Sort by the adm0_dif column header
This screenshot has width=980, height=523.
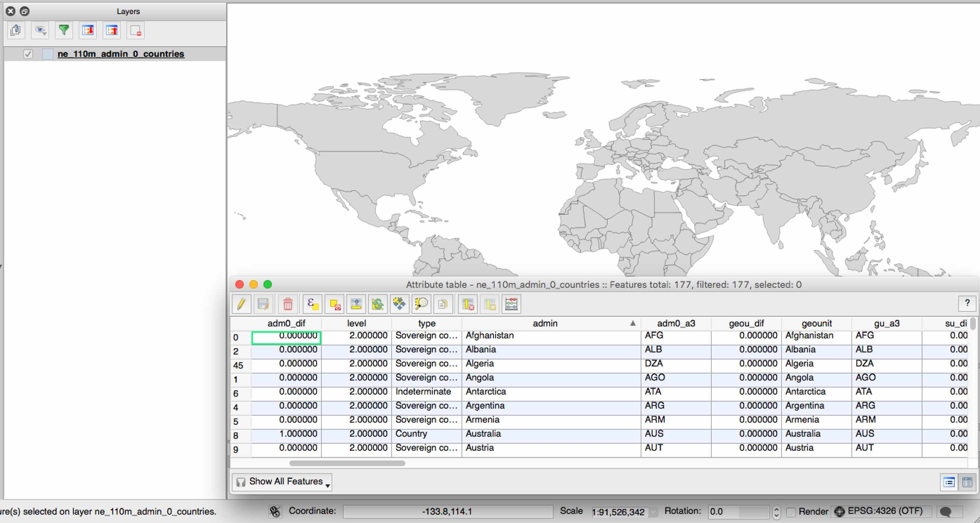pos(286,324)
